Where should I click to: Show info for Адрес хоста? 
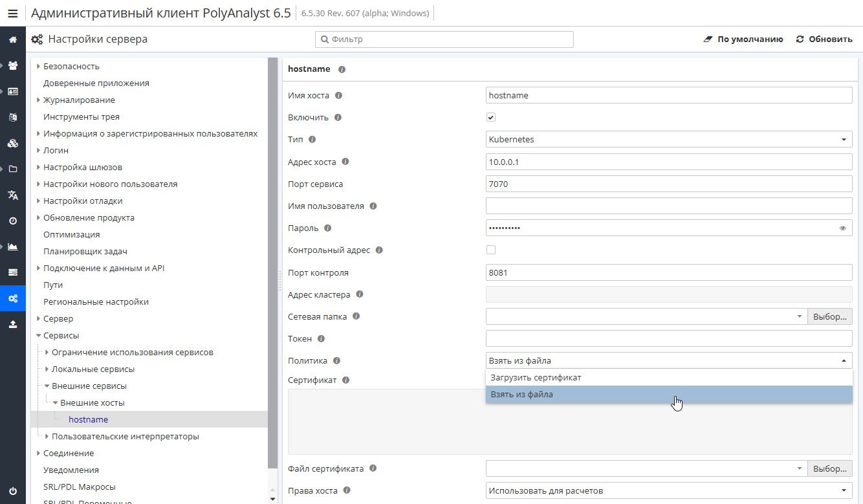[x=345, y=162]
